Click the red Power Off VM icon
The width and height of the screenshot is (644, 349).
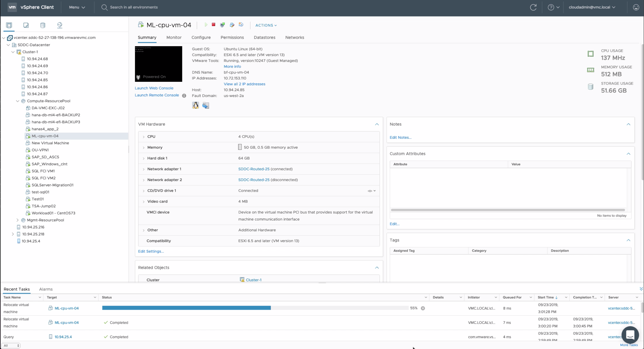click(213, 25)
